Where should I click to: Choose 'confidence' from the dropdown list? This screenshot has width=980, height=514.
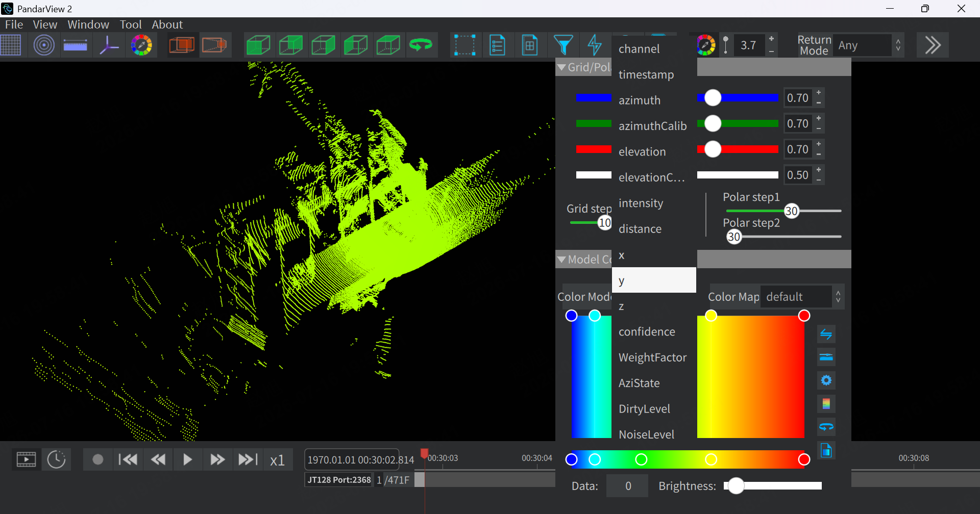(654, 331)
